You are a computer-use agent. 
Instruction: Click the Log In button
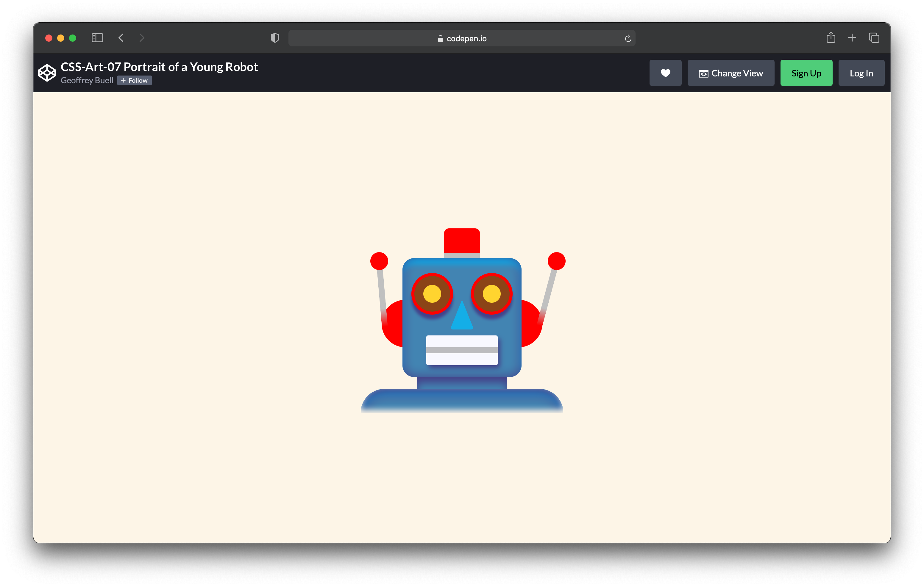[x=861, y=73]
